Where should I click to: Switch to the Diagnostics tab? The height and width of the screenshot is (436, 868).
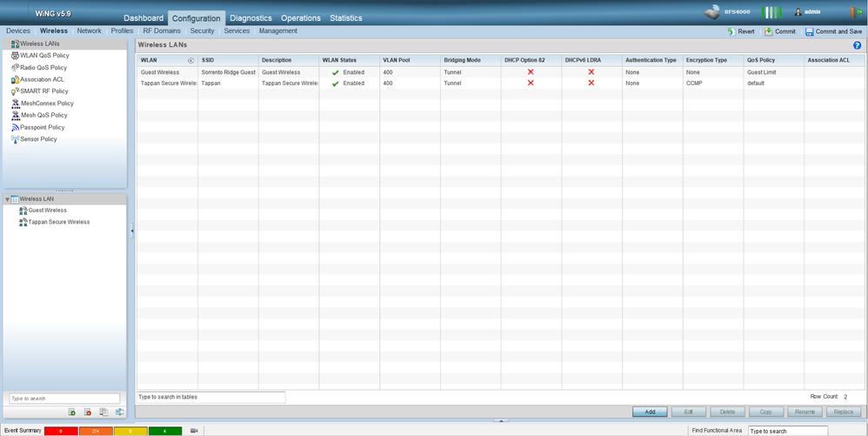[x=250, y=18]
